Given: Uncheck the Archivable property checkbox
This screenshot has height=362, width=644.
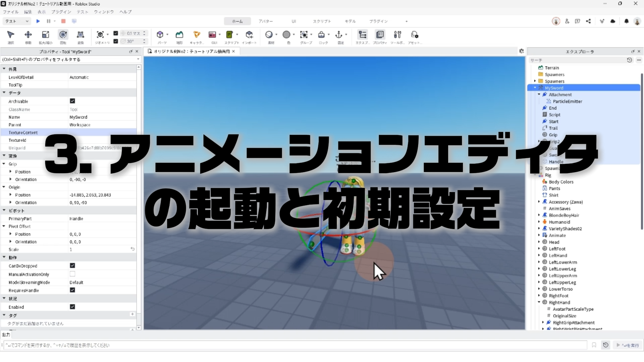Looking at the screenshot, I should pos(72,101).
